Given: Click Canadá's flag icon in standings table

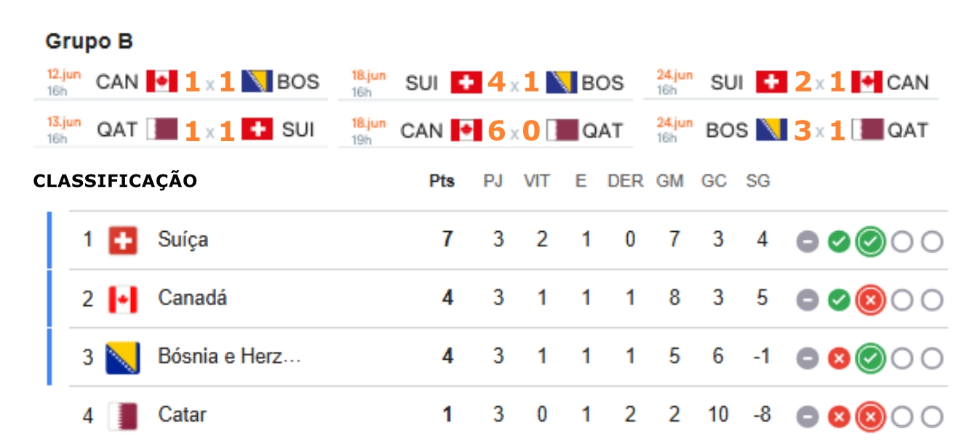Looking at the screenshot, I should (122, 299).
